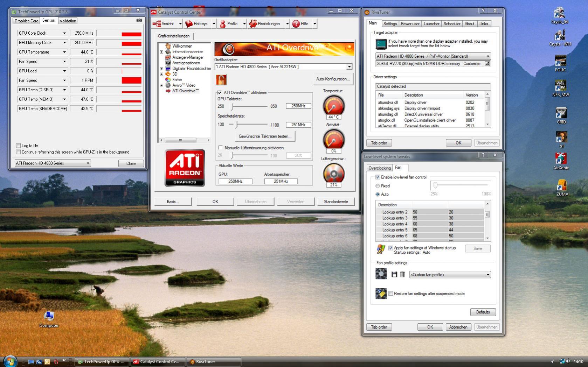588x367 pixels.
Task: Open the NFS_MW desktop shortcut
Action: [560, 89]
